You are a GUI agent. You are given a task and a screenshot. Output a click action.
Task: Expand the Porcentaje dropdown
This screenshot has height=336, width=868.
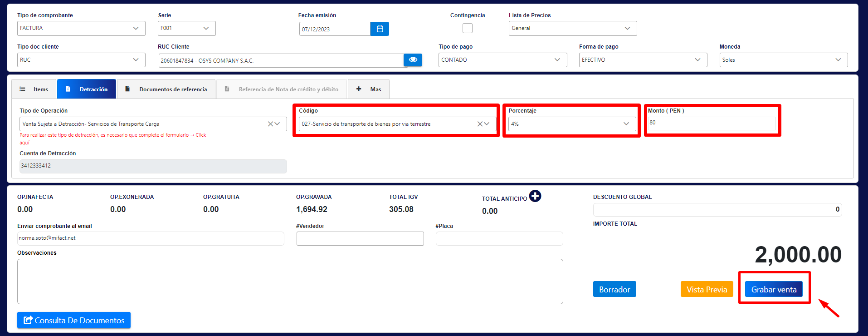click(571, 124)
